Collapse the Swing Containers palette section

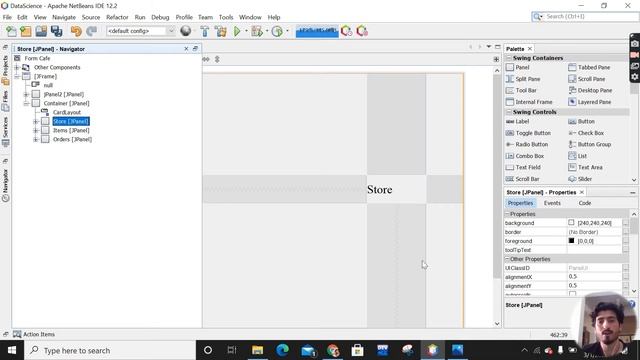pyautogui.click(x=509, y=58)
